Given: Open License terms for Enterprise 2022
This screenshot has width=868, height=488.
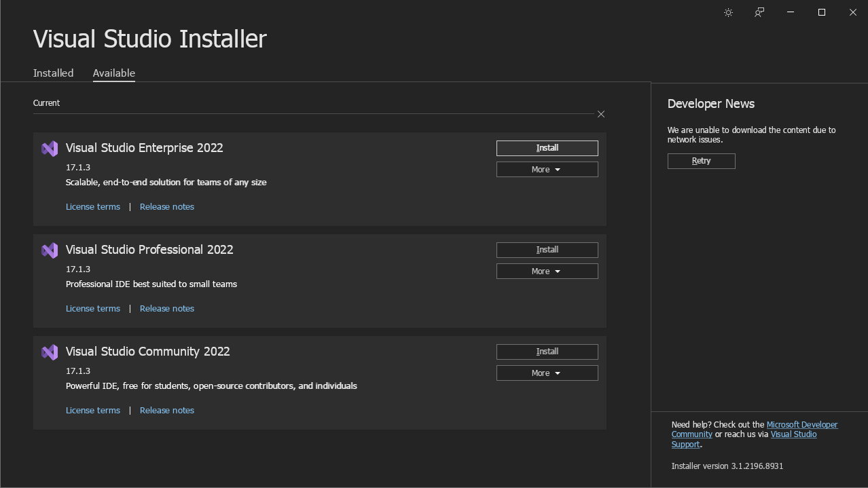Looking at the screenshot, I should (92, 206).
